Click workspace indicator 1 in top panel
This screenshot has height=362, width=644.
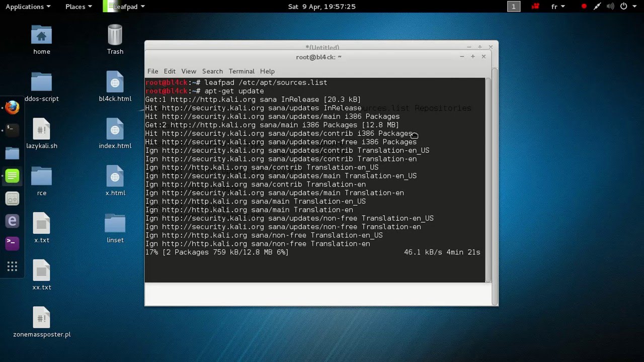tap(513, 7)
